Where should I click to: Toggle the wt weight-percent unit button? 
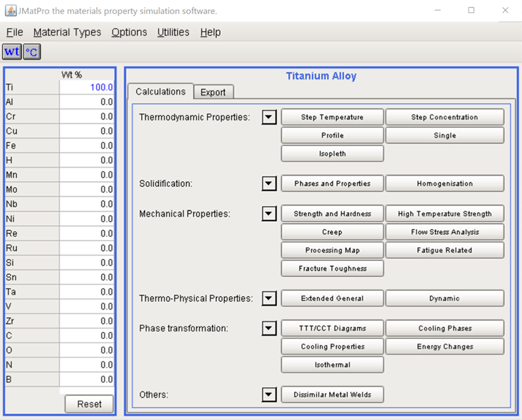(12, 52)
